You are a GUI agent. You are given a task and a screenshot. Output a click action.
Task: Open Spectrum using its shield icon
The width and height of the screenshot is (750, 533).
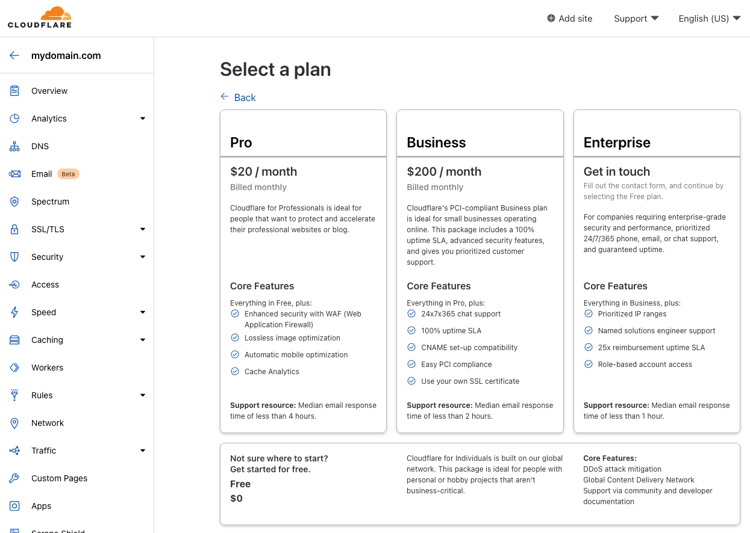[14, 202]
